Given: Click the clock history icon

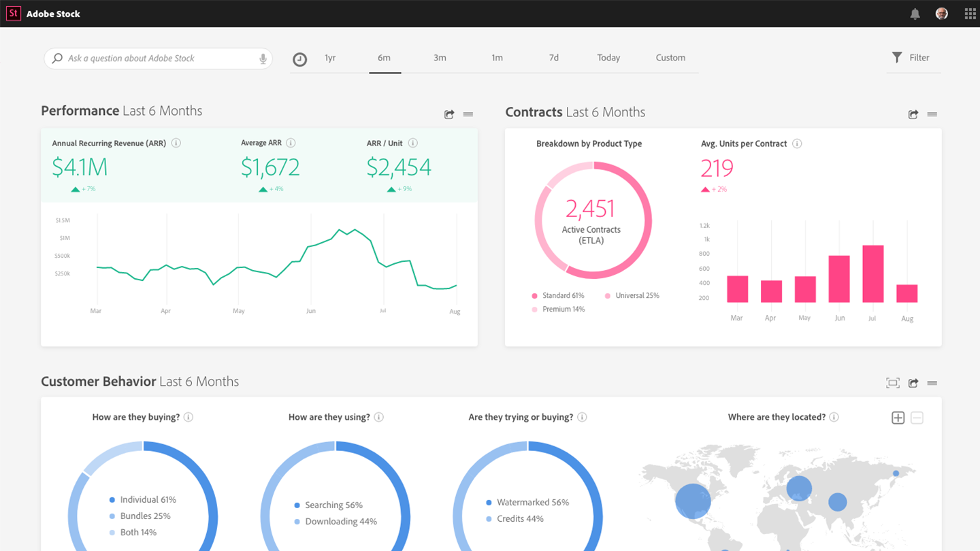Looking at the screenshot, I should coord(299,59).
